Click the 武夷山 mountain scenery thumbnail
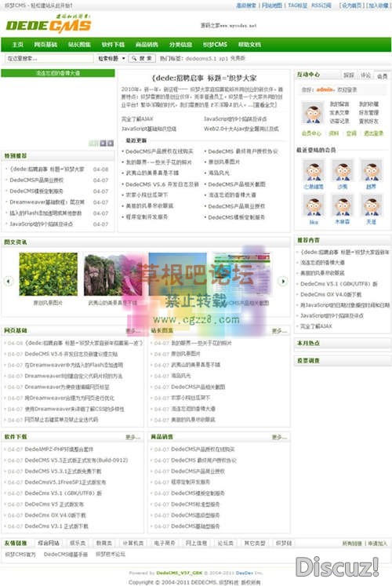The height and width of the screenshot is (586, 392). [113, 275]
